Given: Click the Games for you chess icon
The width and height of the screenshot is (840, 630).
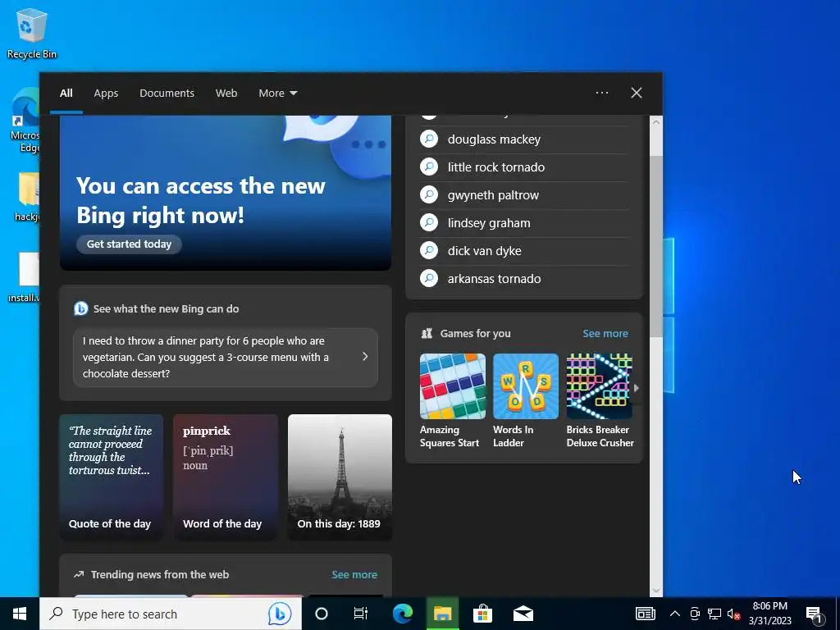Looking at the screenshot, I should coord(427,333).
